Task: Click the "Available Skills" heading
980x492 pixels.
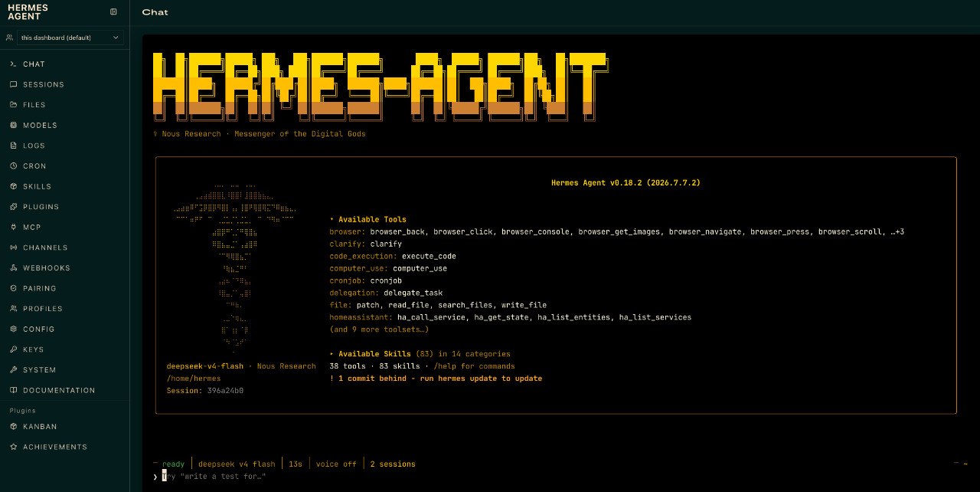Action: tap(374, 354)
